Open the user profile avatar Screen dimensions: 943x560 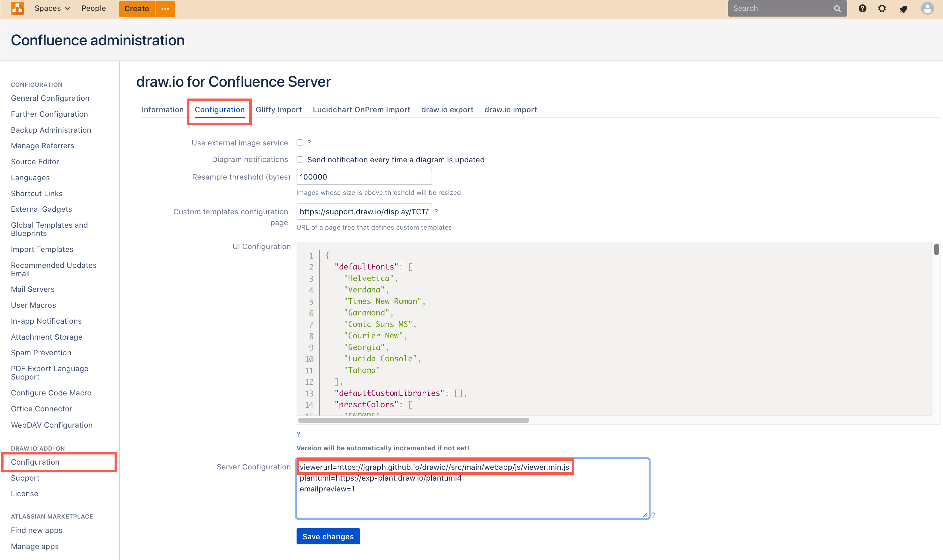tap(927, 8)
